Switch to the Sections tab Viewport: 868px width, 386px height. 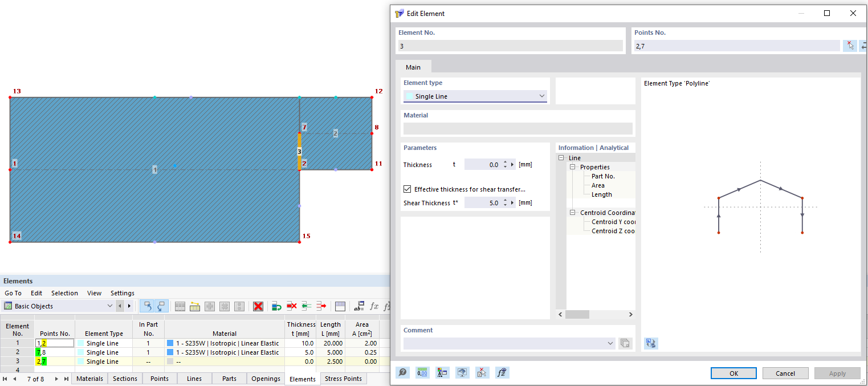(125, 379)
